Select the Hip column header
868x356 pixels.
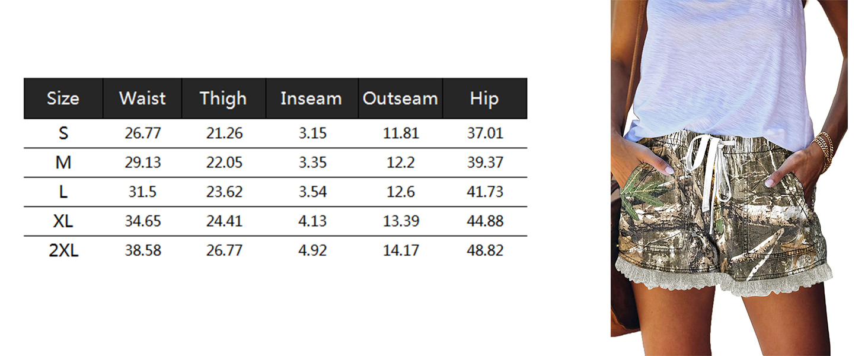coord(484,98)
